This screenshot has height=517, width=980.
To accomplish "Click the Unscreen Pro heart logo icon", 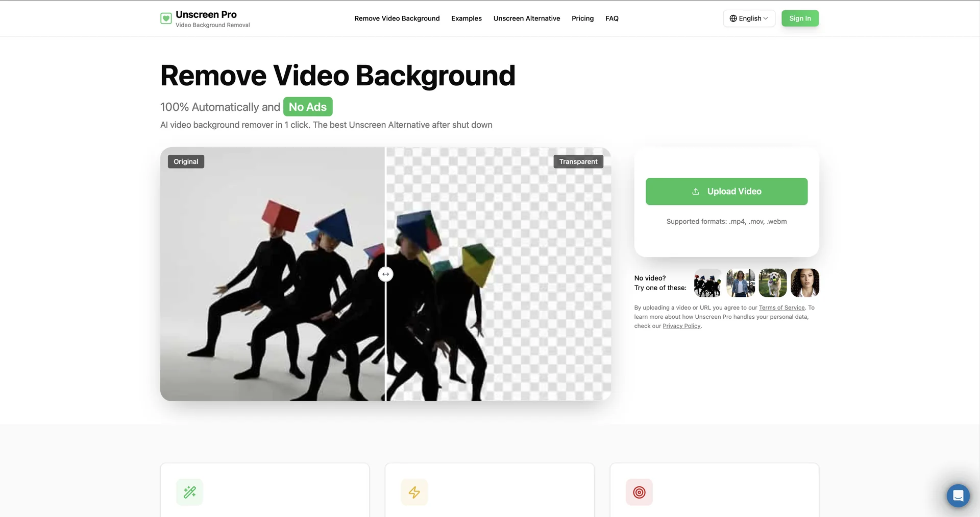I will tap(166, 19).
